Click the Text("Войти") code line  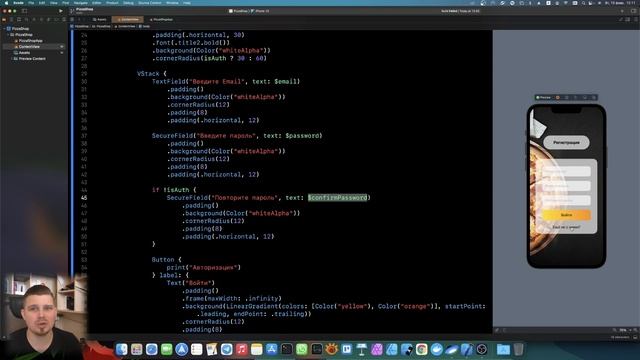191,283
